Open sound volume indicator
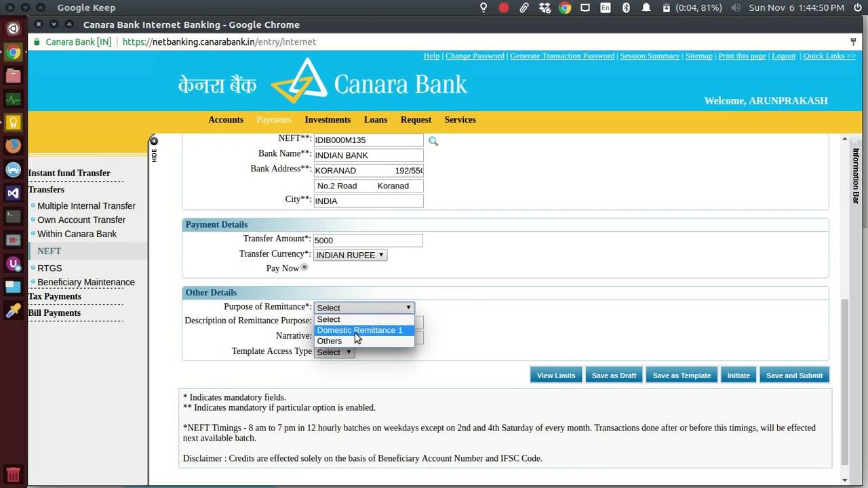868x488 pixels. (736, 7)
